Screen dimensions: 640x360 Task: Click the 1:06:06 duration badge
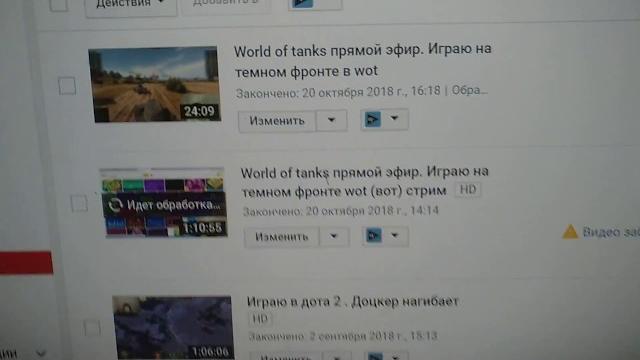[x=210, y=351]
